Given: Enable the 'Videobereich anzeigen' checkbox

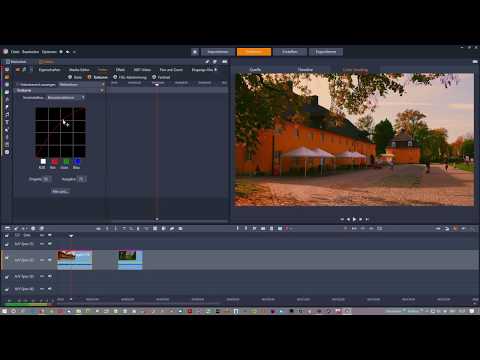Looking at the screenshot, I should (x=18, y=85).
